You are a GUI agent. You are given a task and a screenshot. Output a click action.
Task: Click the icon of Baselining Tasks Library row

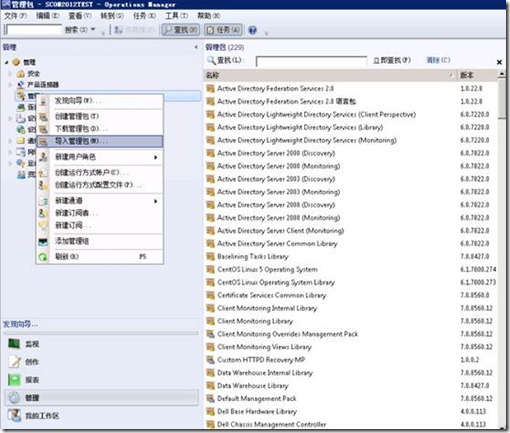[210, 256]
